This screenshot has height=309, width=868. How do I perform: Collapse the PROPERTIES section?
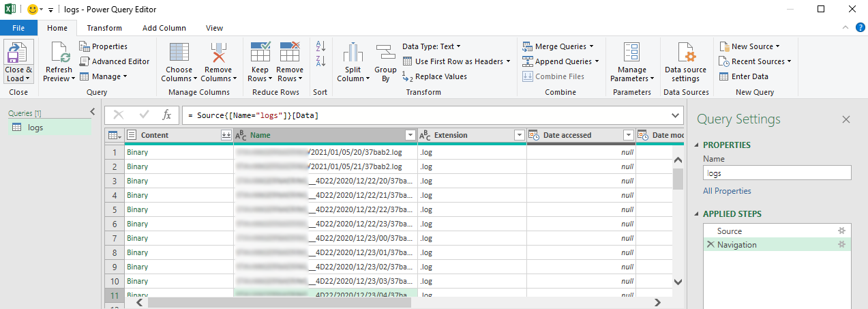point(698,145)
